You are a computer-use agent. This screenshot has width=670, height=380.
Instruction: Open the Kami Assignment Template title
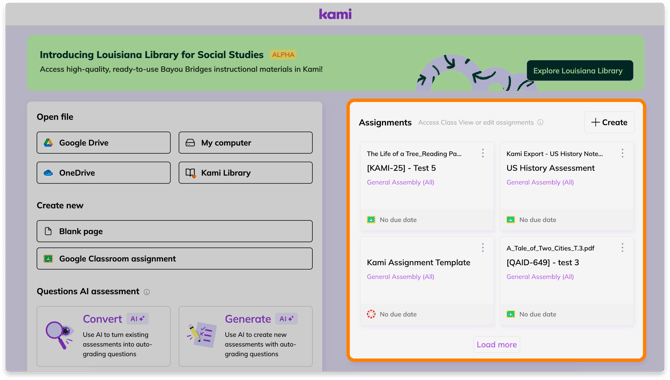pyautogui.click(x=418, y=262)
